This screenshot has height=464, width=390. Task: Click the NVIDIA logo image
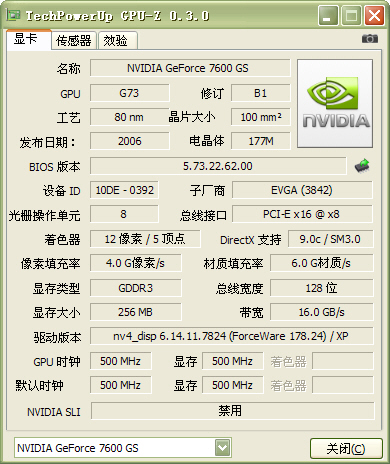[x=335, y=103]
